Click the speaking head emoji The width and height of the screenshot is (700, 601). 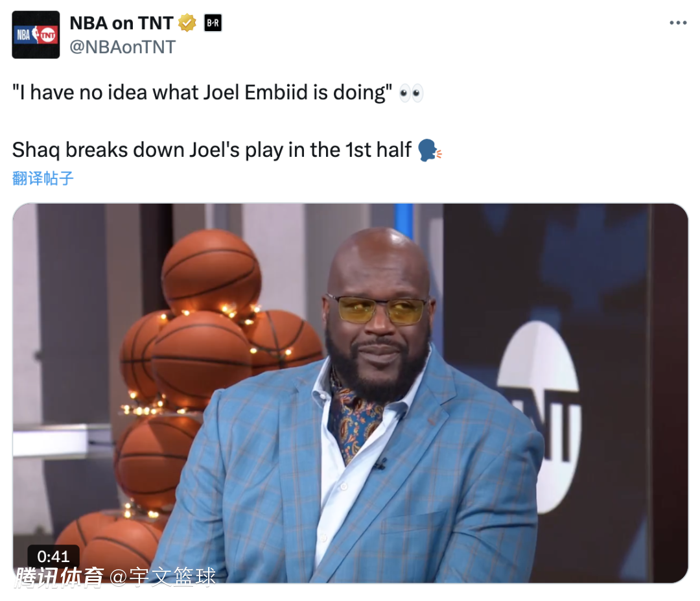pos(429,150)
